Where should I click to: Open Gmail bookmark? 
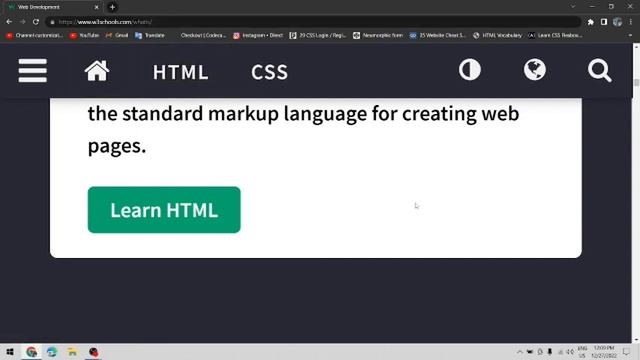117,36
